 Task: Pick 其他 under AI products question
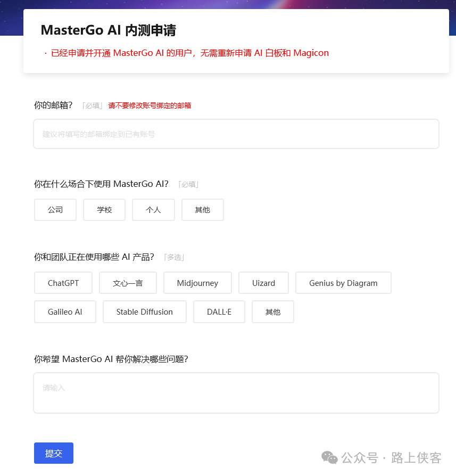pyautogui.click(x=273, y=312)
